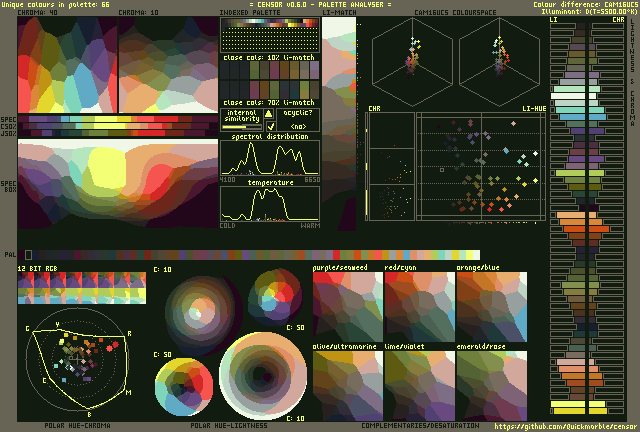
Task: Open the purple/seaweed desaturation tile
Action: click(x=347, y=304)
